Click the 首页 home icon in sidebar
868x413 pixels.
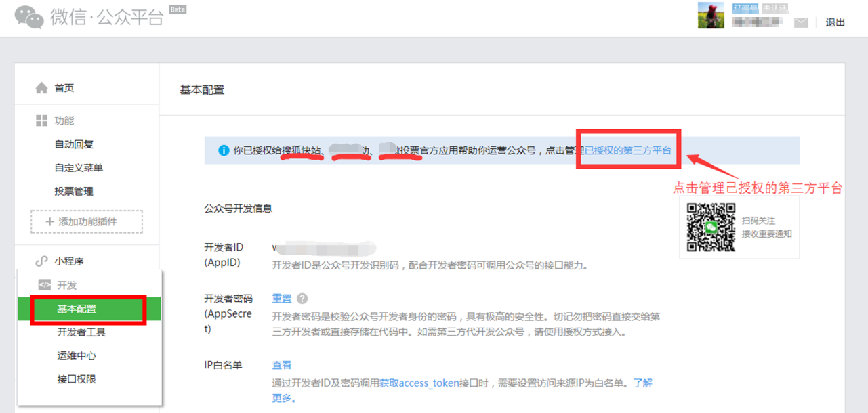(x=41, y=88)
